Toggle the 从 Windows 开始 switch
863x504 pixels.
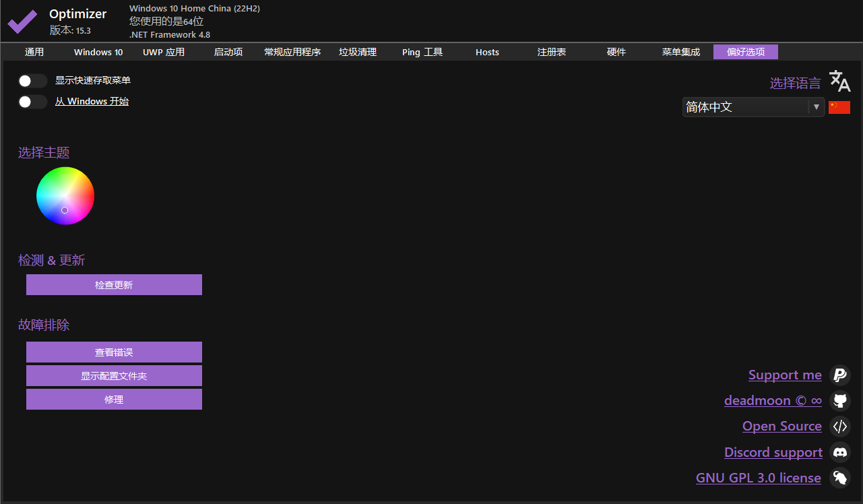(32, 102)
